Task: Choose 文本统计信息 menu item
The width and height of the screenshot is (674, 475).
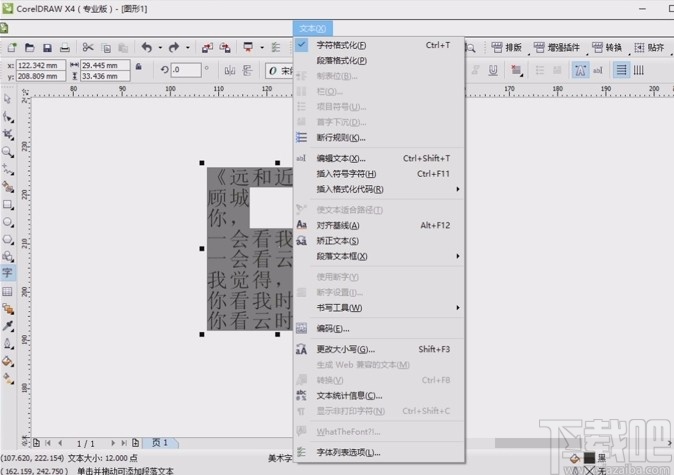Action: [x=379, y=395]
